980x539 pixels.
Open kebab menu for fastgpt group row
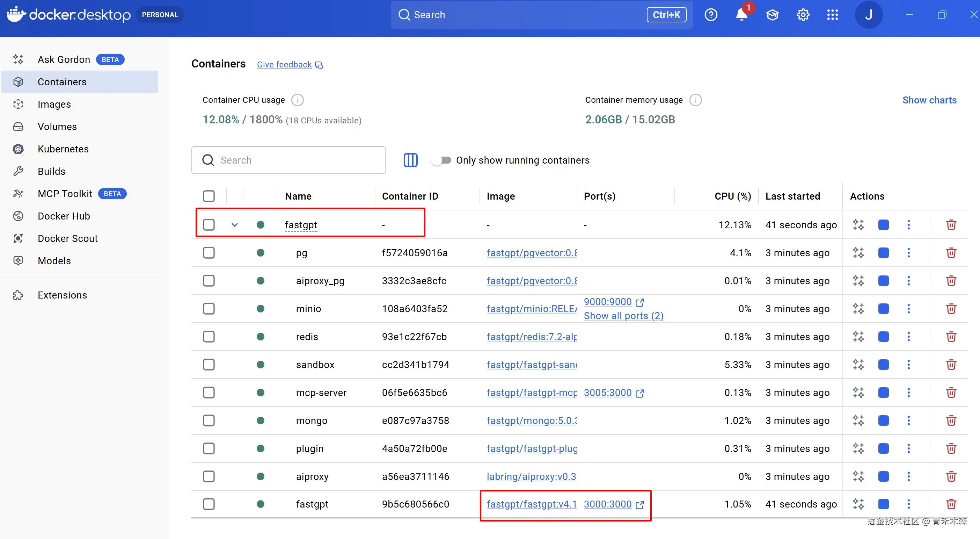click(908, 224)
